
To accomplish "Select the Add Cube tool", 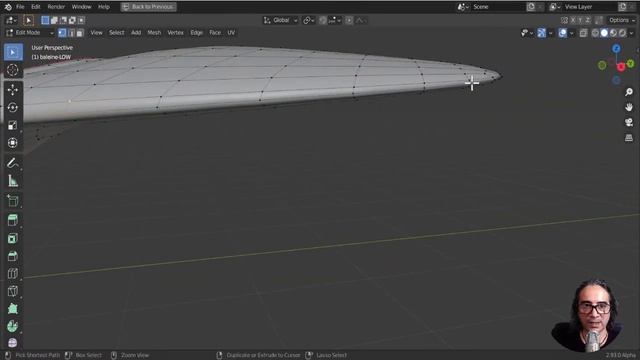I will (x=13, y=200).
